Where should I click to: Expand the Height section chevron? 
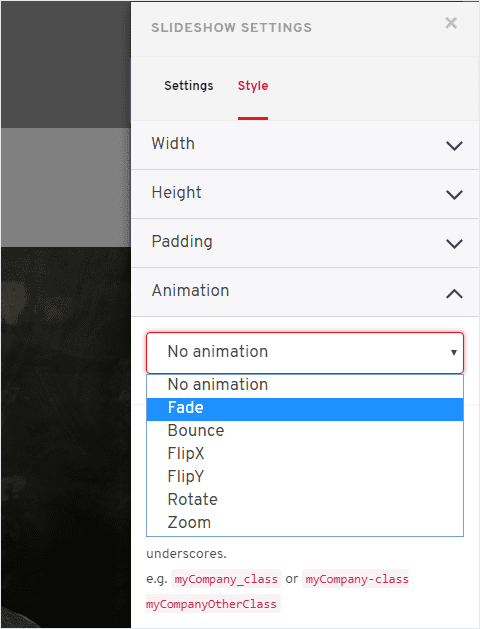[454, 195]
